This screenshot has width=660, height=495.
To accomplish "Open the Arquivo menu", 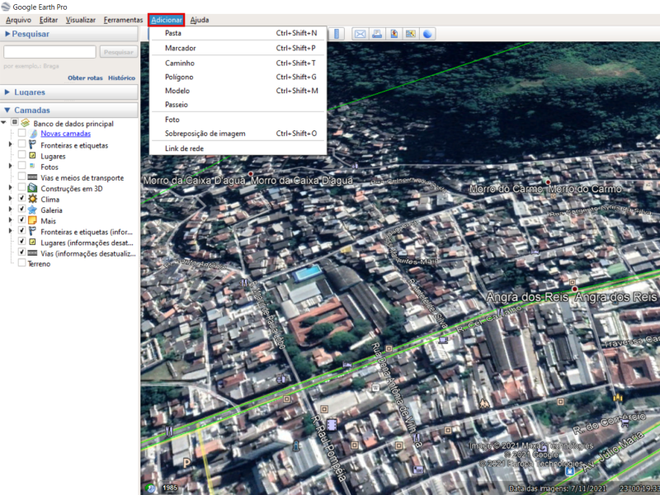I will pos(19,20).
